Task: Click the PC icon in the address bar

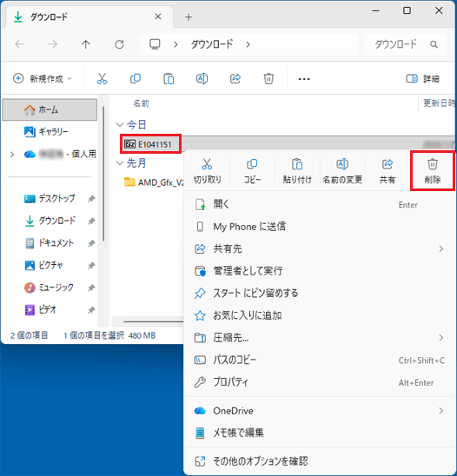Action: [155, 44]
